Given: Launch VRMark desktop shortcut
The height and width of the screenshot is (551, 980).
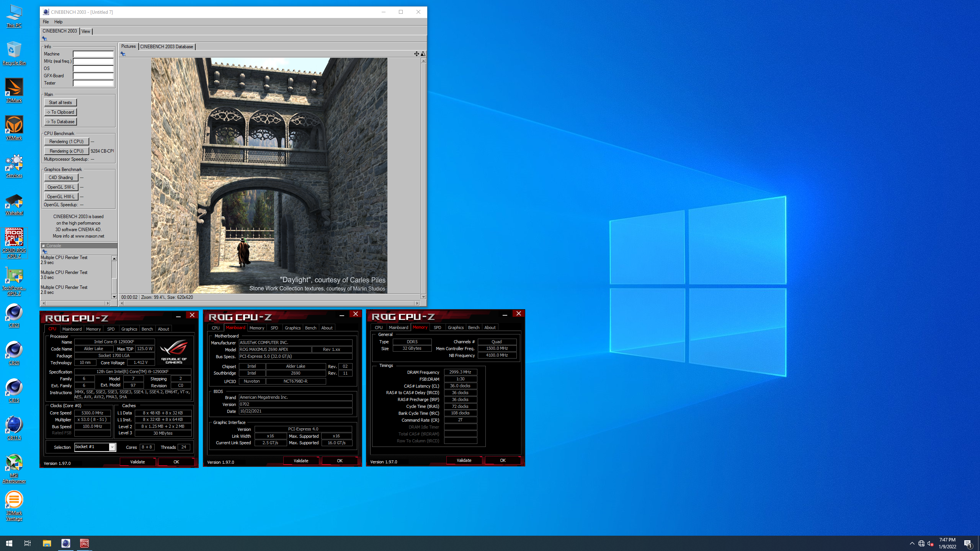Looking at the screenshot, I should 14,128.
